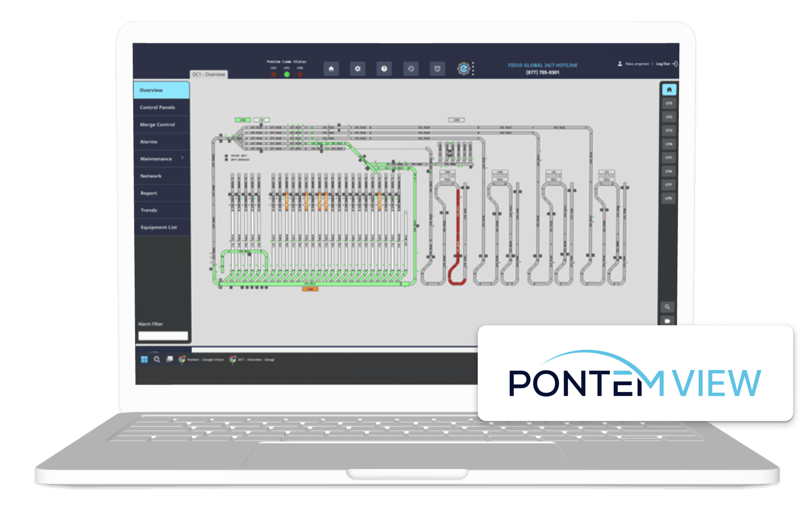
Task: Click the help question-mark icon
Action: (384, 69)
